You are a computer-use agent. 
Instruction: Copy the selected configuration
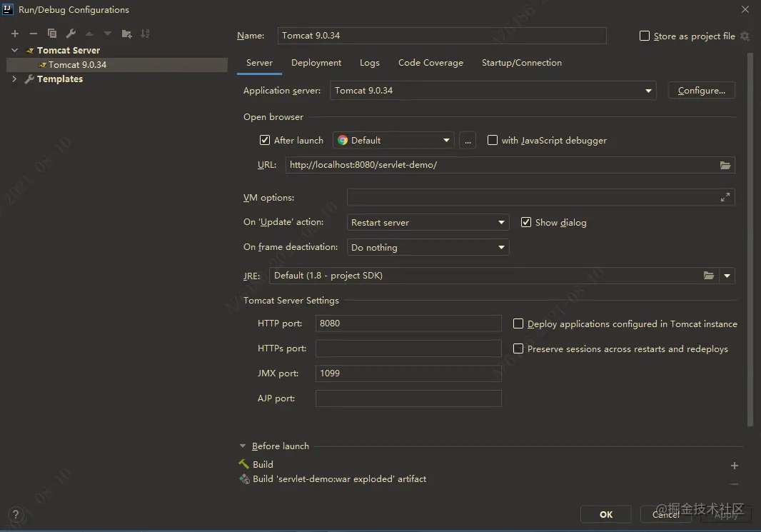[x=52, y=34]
